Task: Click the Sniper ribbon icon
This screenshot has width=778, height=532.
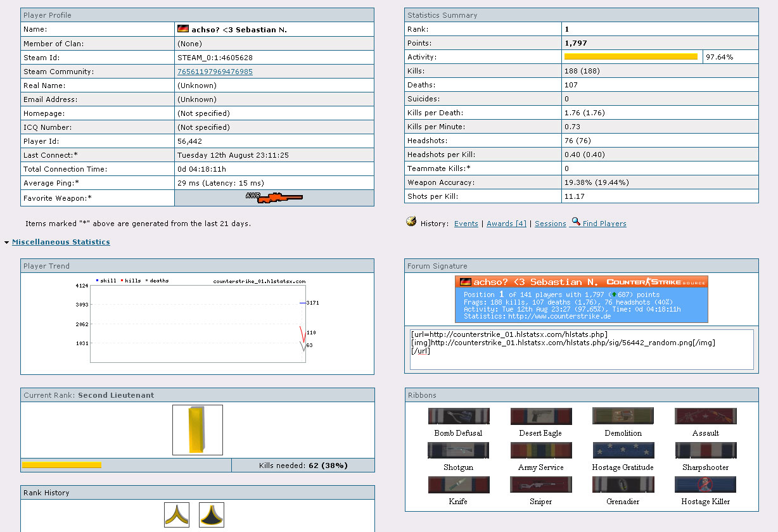Action: pos(540,484)
